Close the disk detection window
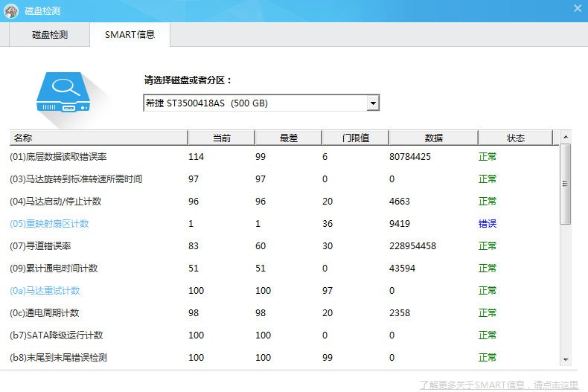The width and height of the screenshot is (588, 392). pos(577,8)
